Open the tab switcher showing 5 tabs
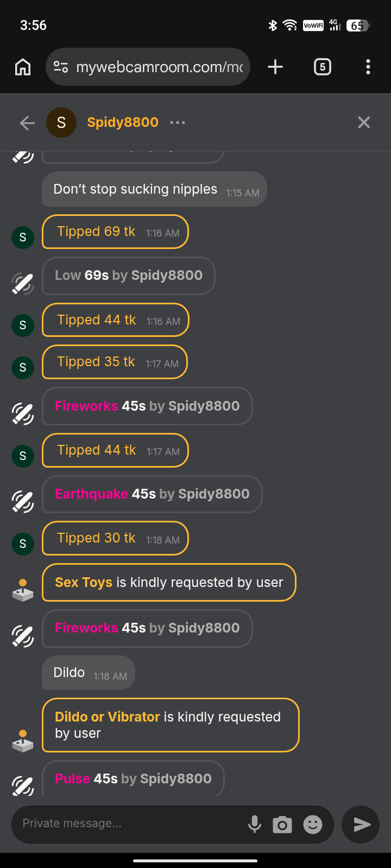 [323, 67]
